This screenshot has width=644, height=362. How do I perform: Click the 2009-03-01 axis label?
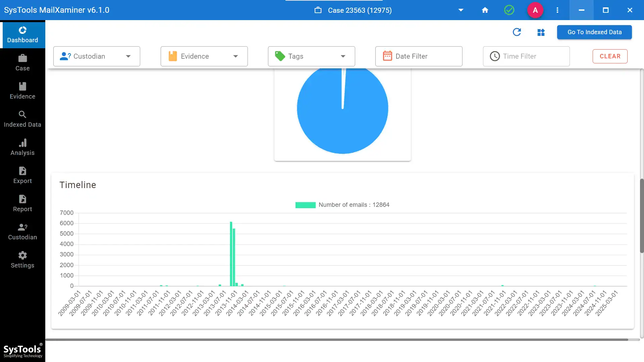point(69,303)
